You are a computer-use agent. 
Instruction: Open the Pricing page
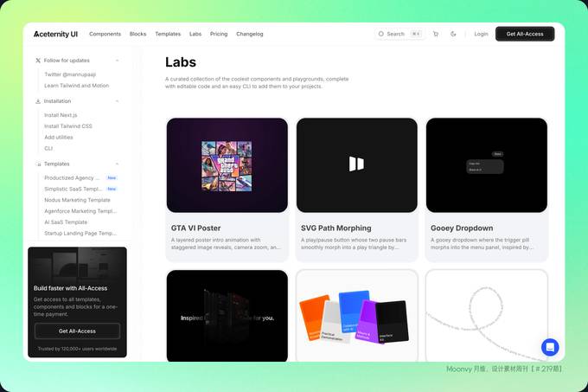[219, 34]
